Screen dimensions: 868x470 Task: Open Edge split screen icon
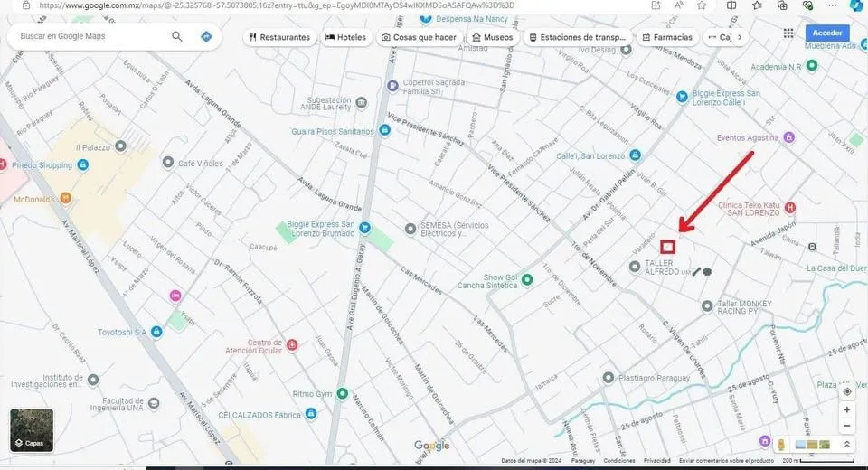tap(731, 5)
